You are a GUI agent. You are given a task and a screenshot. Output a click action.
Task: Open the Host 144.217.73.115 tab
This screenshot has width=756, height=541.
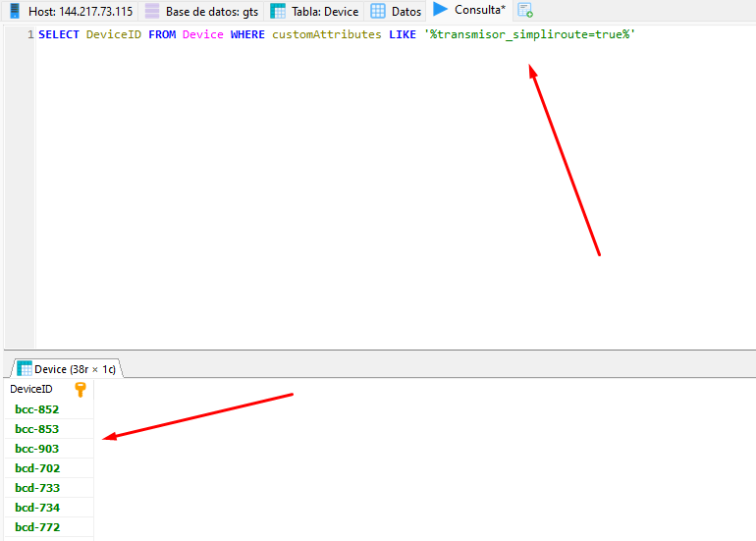pos(71,12)
